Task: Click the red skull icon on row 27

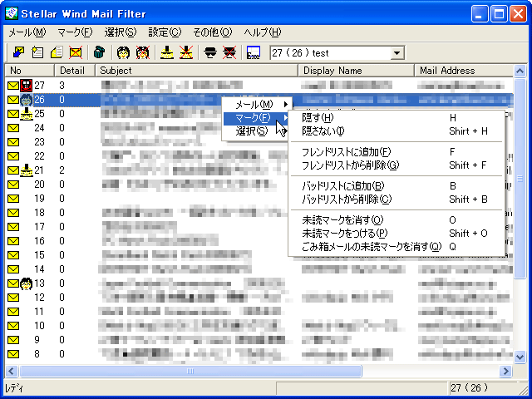Action: pos(26,85)
